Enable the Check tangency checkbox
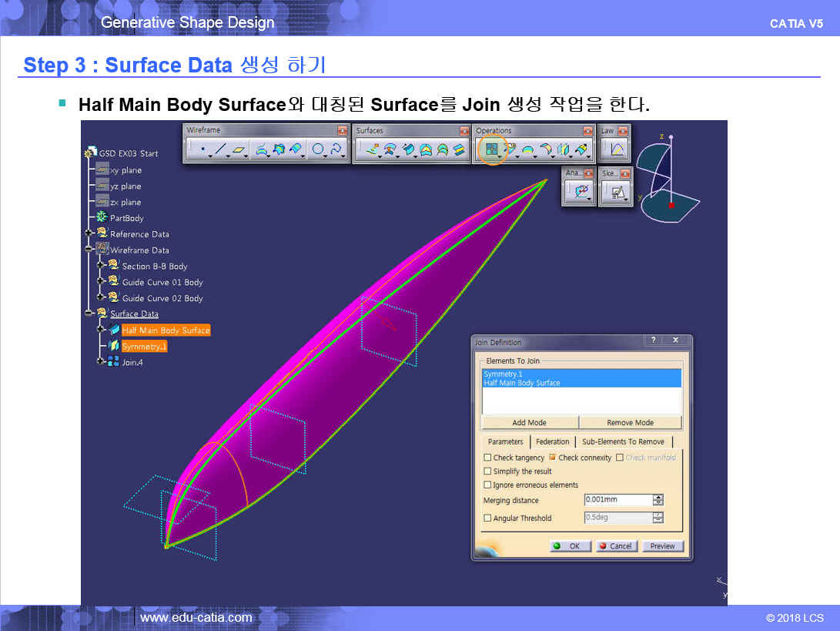840x631 pixels. 487,458
